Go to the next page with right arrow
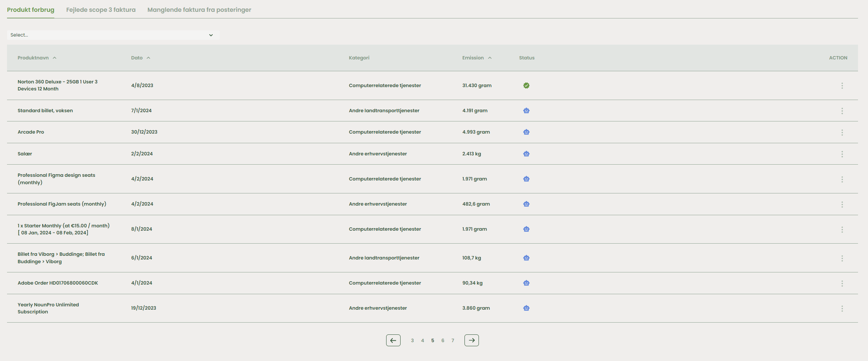Viewport: 868px width, 361px height. (x=472, y=340)
